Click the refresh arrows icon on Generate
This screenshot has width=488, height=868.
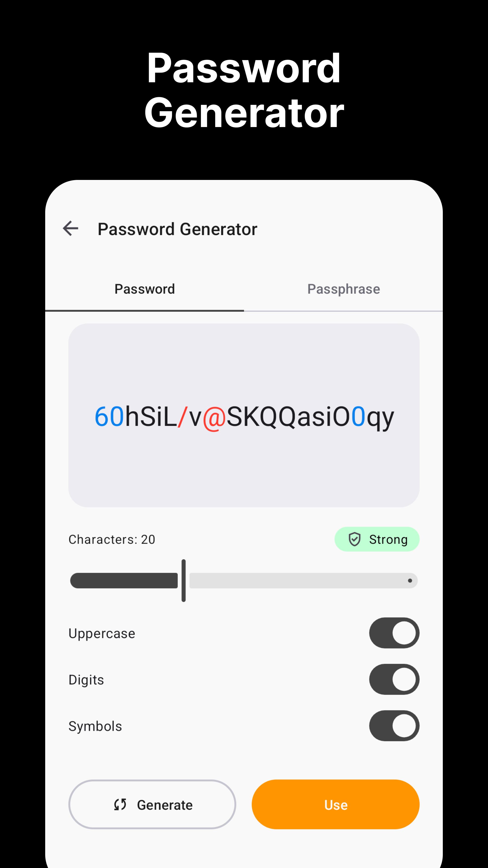coord(120,805)
